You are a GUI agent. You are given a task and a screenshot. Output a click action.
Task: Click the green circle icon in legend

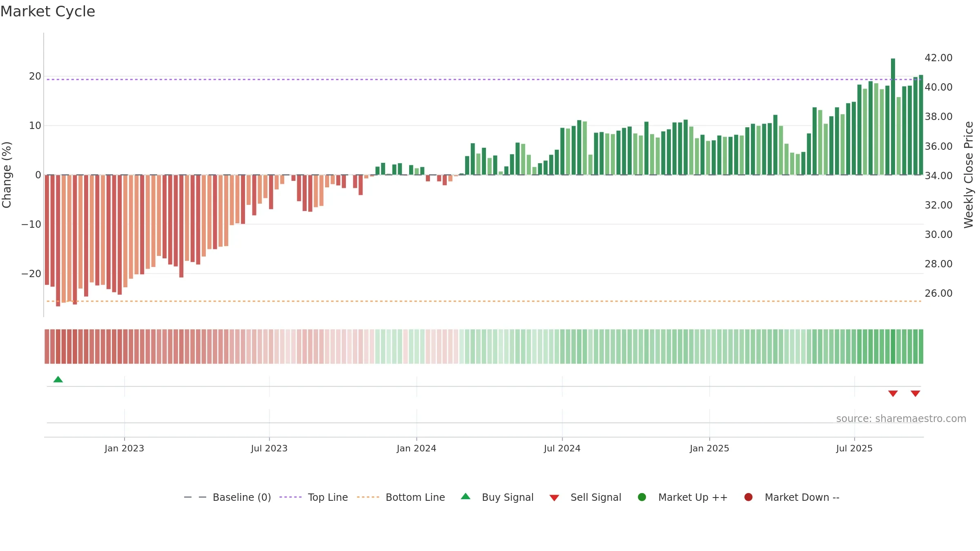[642, 497]
